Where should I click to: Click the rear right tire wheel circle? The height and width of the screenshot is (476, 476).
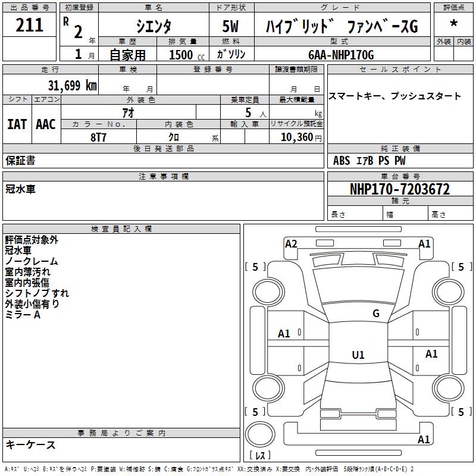point(449,388)
